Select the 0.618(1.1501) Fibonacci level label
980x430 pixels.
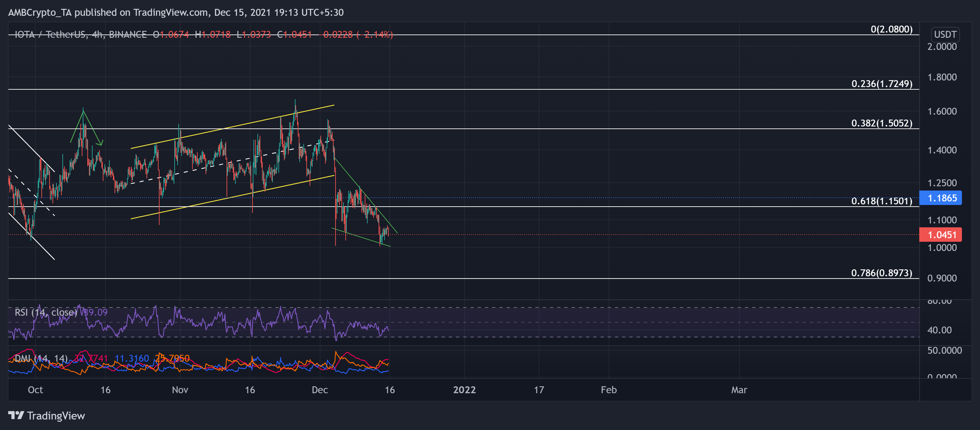click(881, 201)
